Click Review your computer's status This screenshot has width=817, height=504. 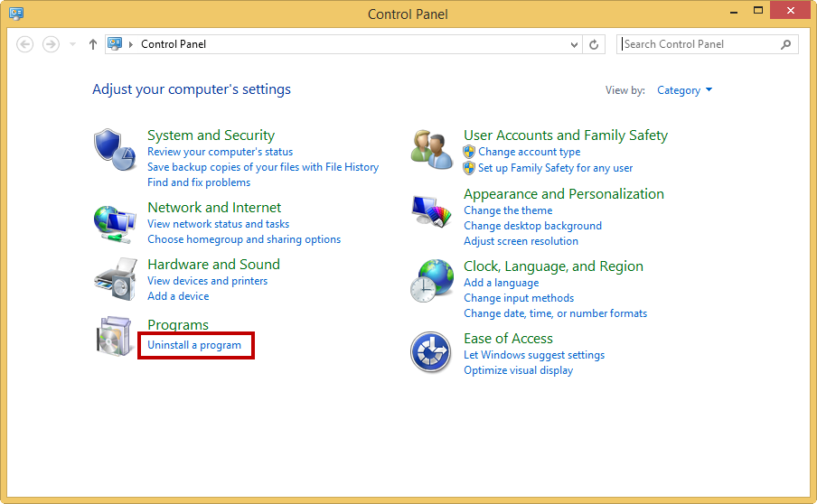click(x=220, y=152)
